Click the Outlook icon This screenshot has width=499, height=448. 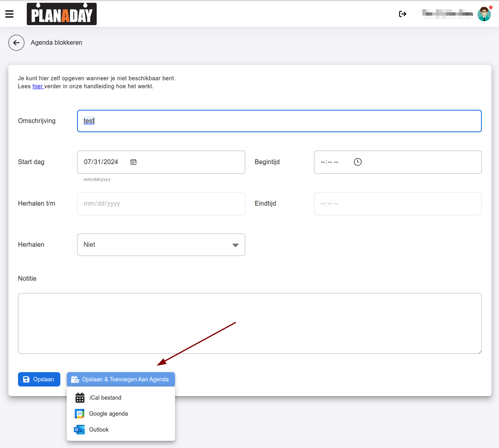click(x=80, y=430)
